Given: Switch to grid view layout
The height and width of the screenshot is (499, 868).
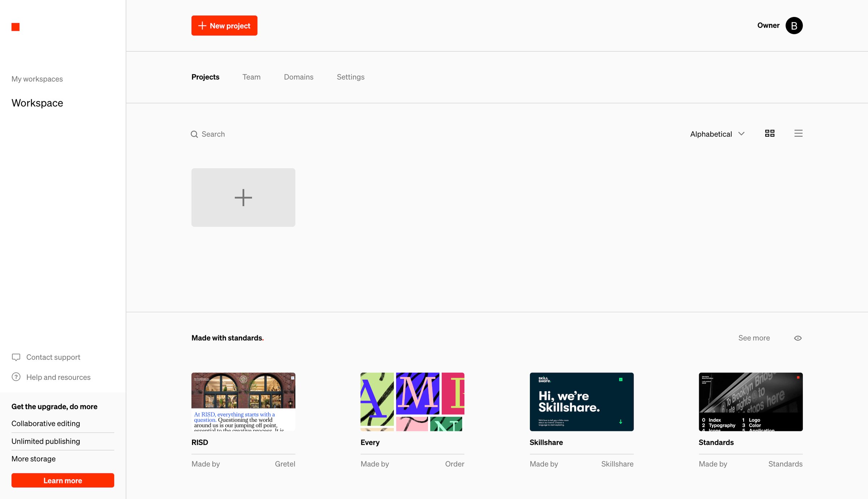Looking at the screenshot, I should pyautogui.click(x=770, y=134).
